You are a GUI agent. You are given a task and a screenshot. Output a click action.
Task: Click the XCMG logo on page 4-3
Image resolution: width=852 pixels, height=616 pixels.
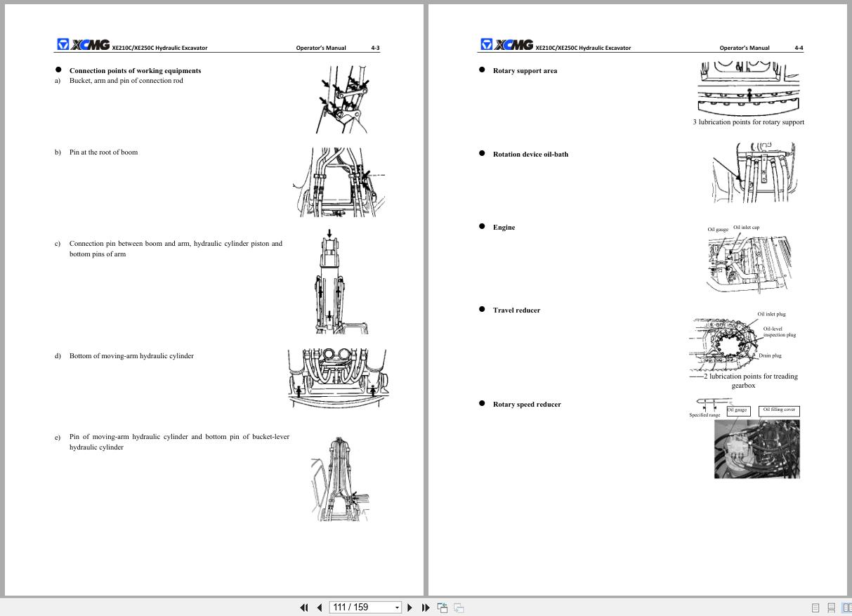[x=83, y=45]
